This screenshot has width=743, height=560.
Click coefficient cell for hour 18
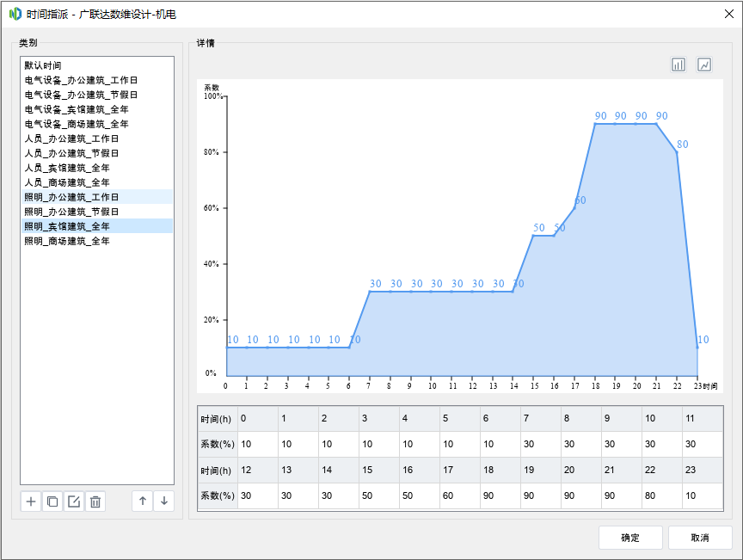tap(500, 496)
